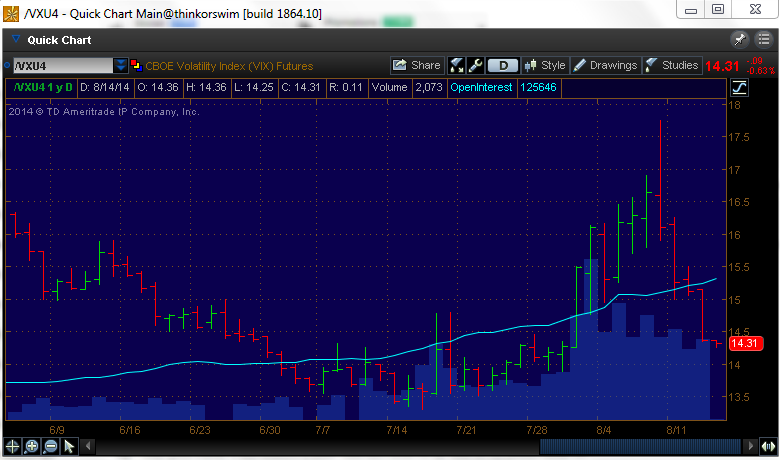Click the color link icon beside symbol
Viewport: 780px width, 460px height.
(x=137, y=65)
